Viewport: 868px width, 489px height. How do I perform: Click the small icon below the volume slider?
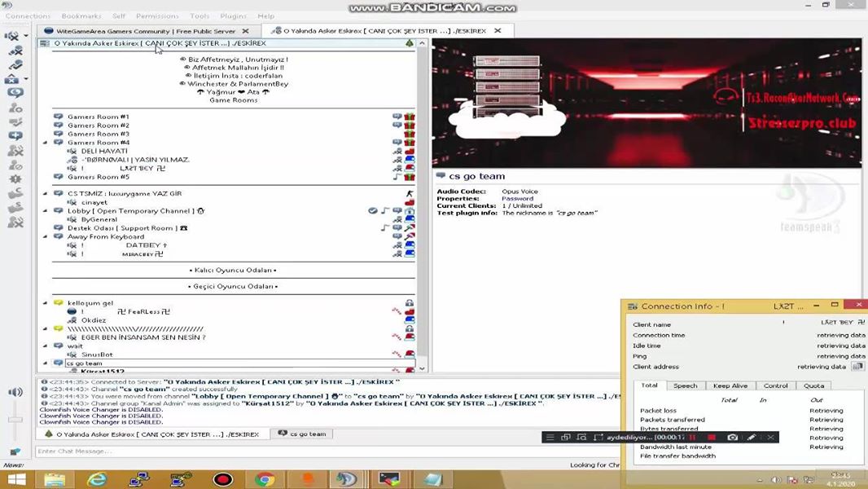[x=15, y=452]
